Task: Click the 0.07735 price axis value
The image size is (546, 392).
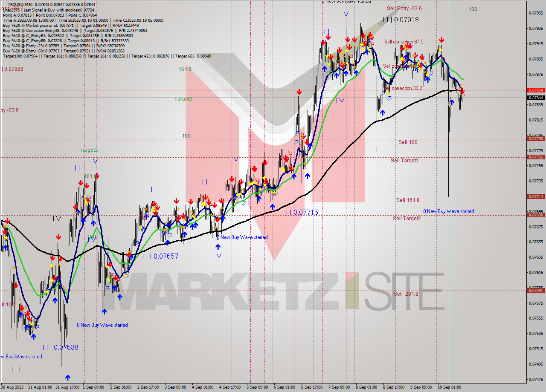Action: point(536,181)
